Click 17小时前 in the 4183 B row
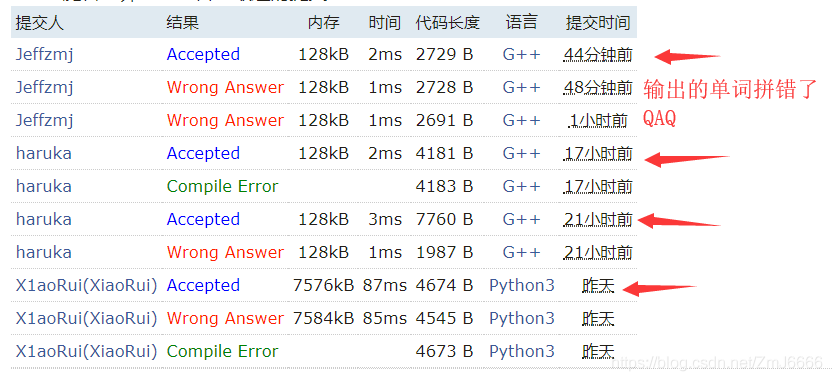 click(598, 186)
